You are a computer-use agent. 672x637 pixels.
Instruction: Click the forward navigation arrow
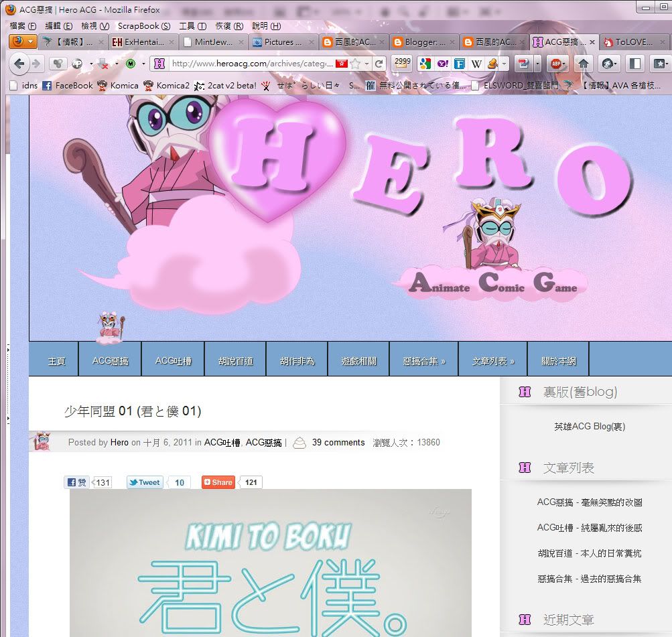click(36, 64)
